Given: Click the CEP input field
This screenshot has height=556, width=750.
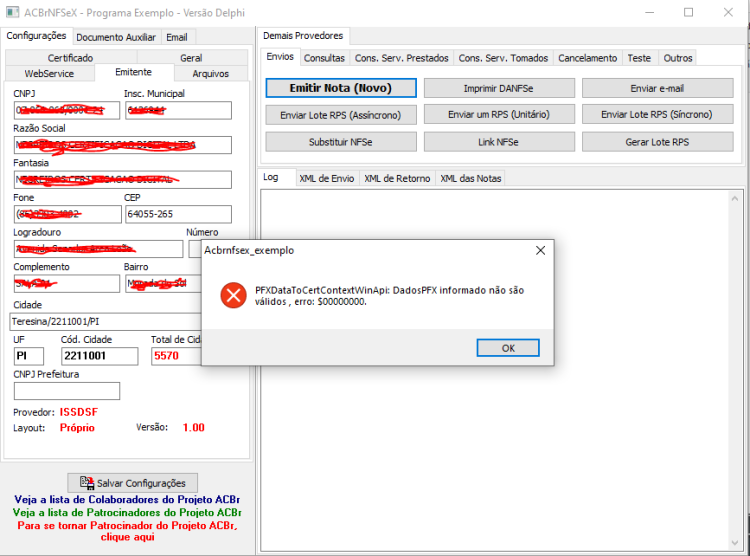Looking at the screenshot, I should coord(178,214).
